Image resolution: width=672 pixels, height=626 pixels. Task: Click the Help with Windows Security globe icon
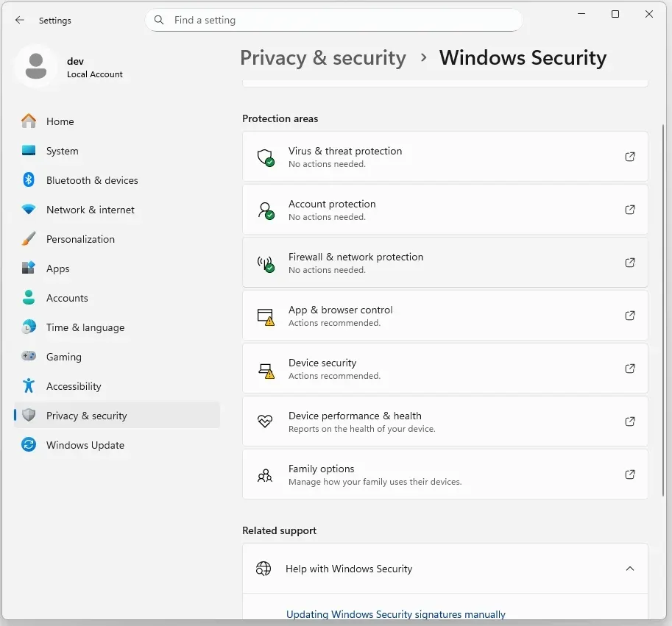(264, 569)
